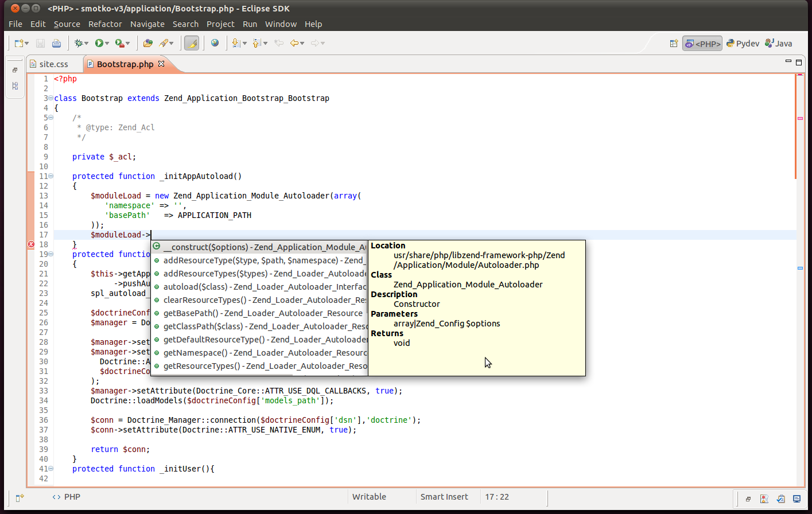The height and width of the screenshot is (514, 812).
Task: Click the Open Type folder icon
Action: (x=147, y=43)
